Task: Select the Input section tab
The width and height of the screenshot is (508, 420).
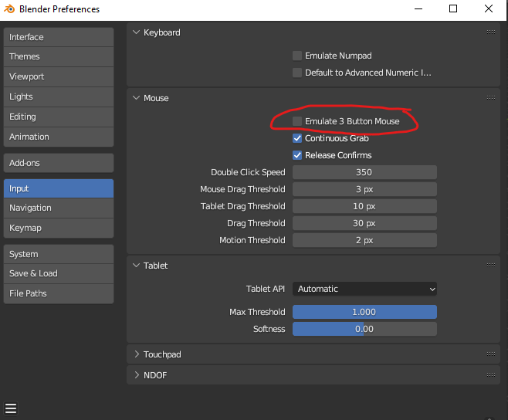Action: (59, 188)
